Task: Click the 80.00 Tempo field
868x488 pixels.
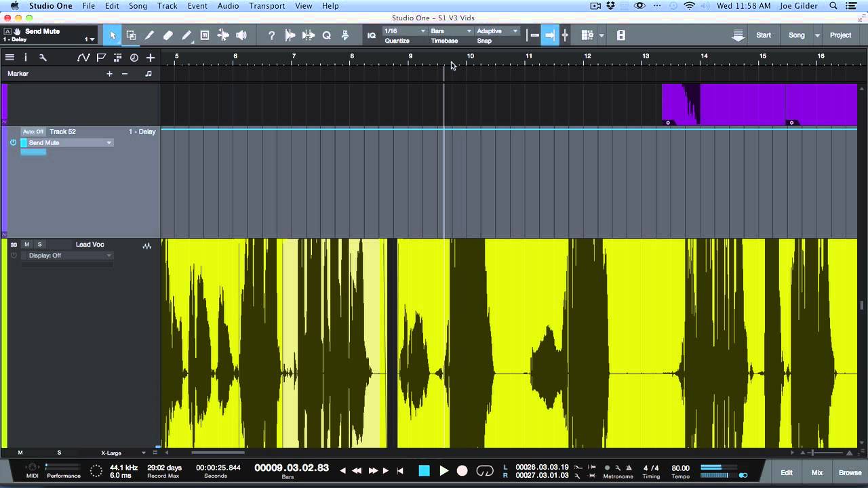Action: coord(680,468)
